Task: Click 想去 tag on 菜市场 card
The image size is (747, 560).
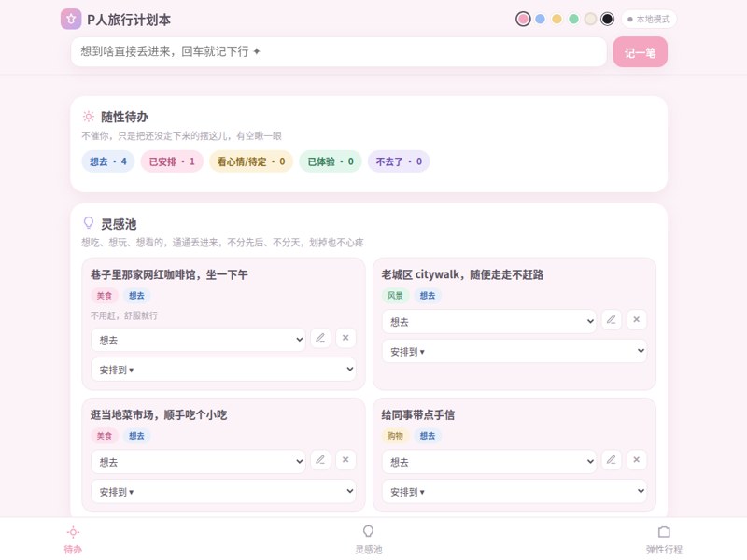Action: 136,436
